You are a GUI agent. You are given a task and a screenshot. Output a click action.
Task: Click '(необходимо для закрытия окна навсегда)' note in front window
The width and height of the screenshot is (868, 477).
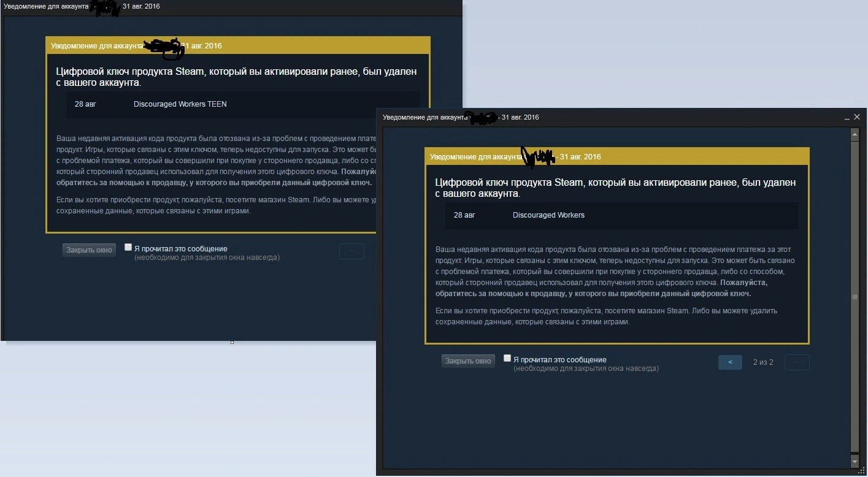(586, 369)
